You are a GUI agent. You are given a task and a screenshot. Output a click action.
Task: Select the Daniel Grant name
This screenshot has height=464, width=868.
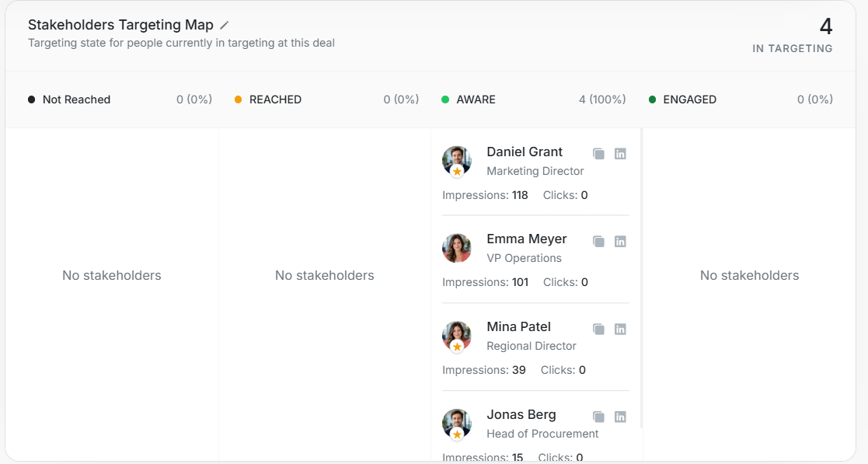pos(525,152)
